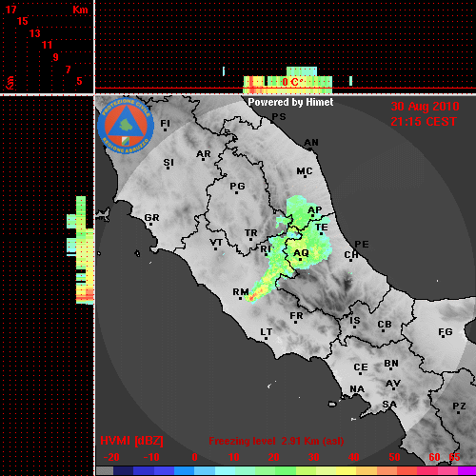Select the TE city label
The width and height of the screenshot is (476, 476).
322,228
